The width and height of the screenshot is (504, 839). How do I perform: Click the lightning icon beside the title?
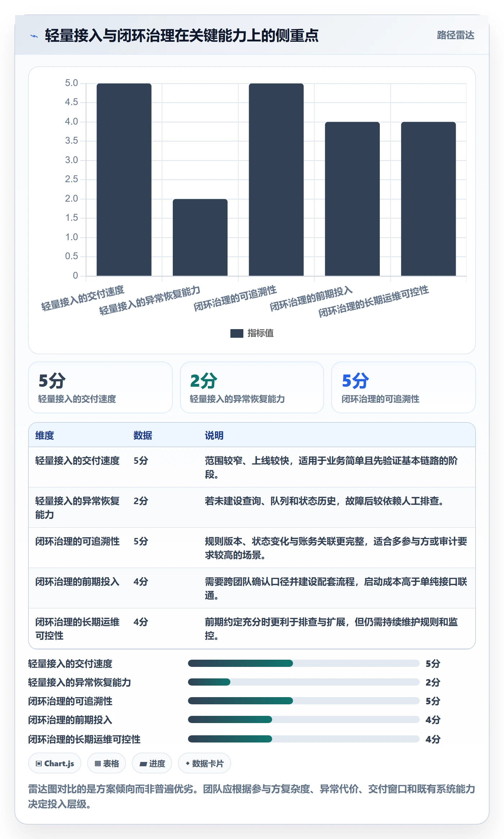click(34, 36)
